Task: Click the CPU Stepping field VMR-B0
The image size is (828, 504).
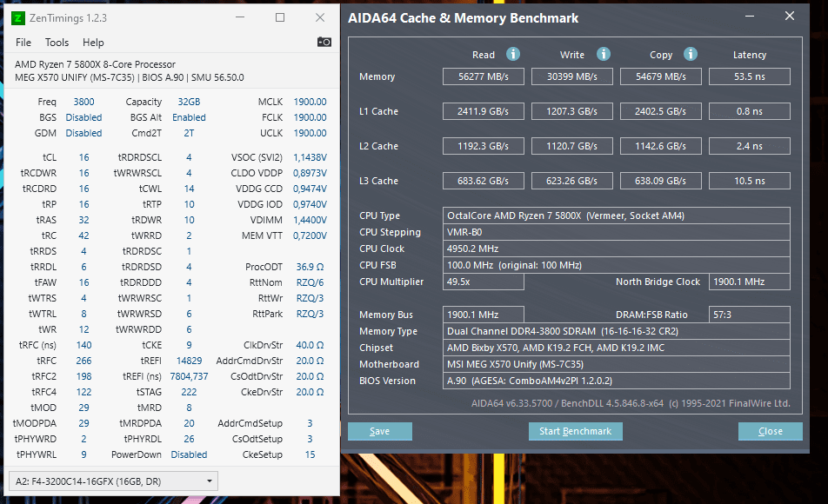Action: (617, 232)
